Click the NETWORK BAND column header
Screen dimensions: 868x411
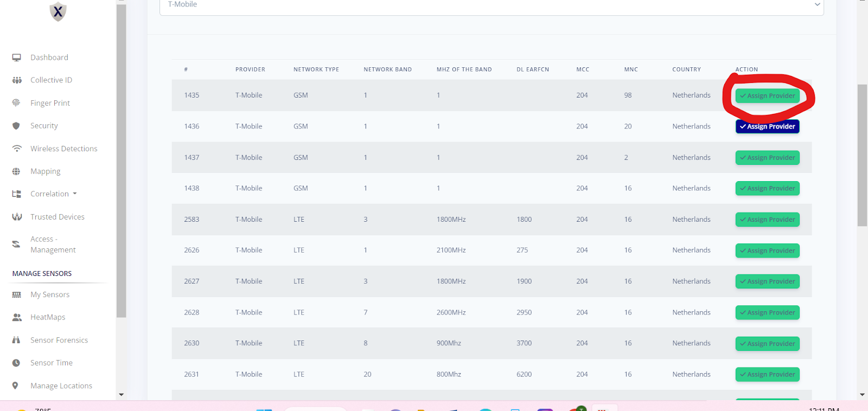[x=388, y=69]
